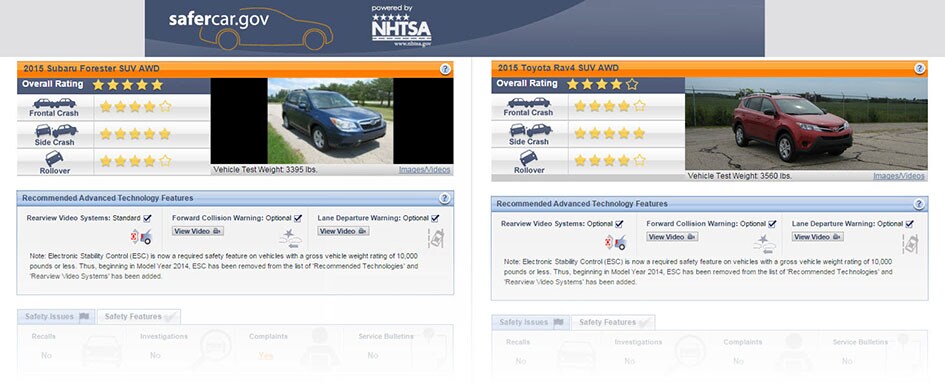Click Forester Rollover star rating
Screen dimensions: 945x385
coord(136,161)
